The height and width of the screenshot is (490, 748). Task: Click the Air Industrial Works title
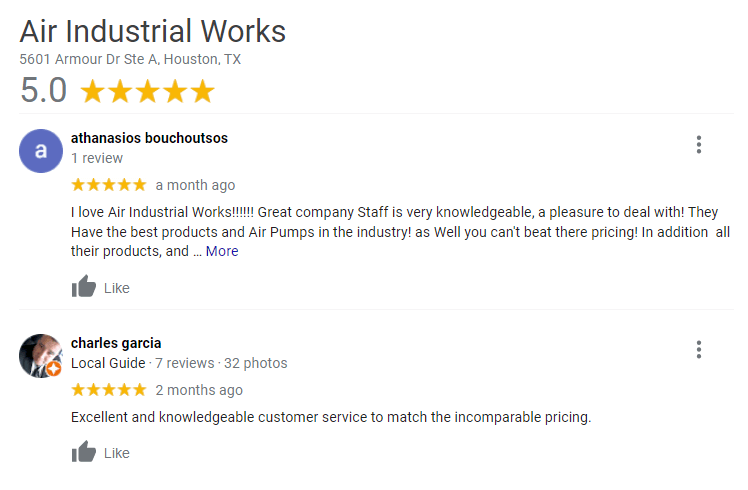pos(153,31)
